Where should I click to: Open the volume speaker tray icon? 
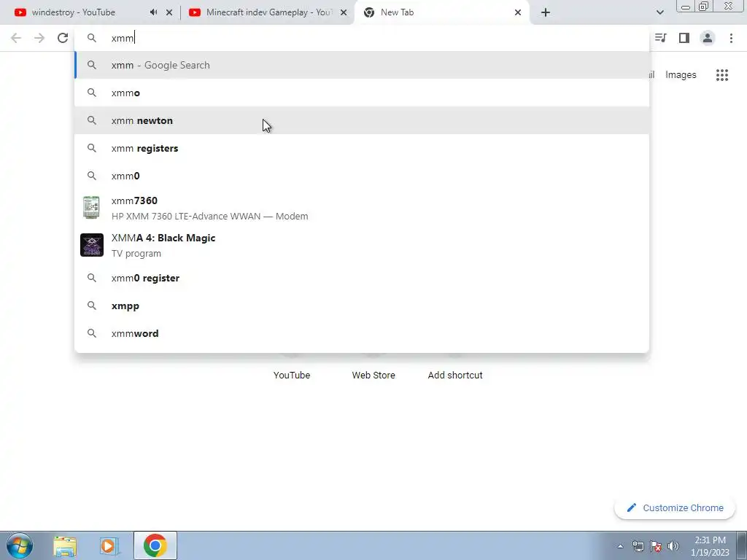click(673, 546)
